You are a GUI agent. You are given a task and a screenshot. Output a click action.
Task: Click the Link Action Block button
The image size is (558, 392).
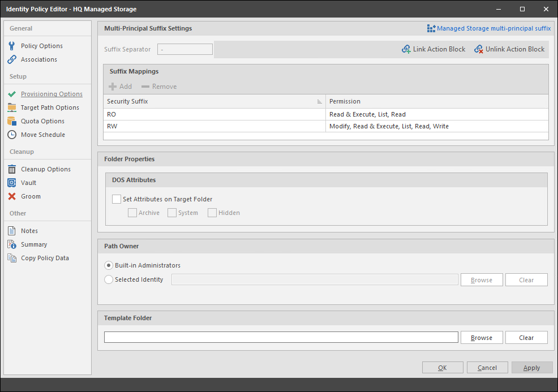pos(433,49)
